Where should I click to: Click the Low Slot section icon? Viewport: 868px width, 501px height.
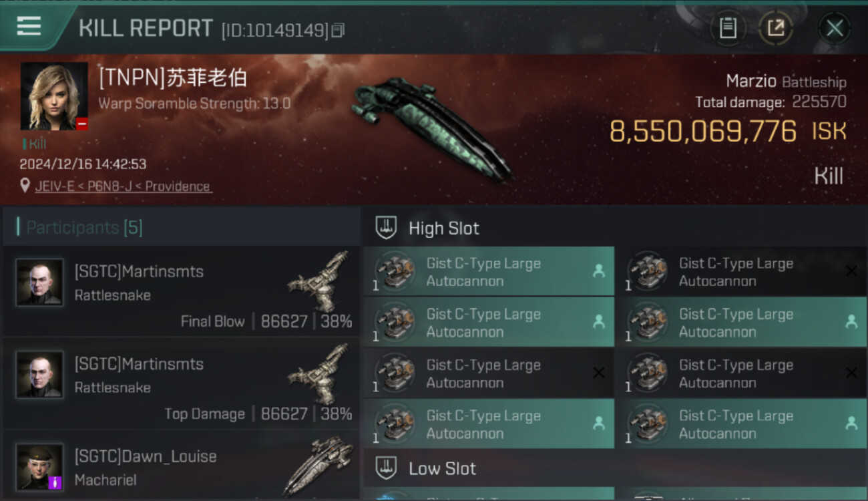[x=386, y=468]
